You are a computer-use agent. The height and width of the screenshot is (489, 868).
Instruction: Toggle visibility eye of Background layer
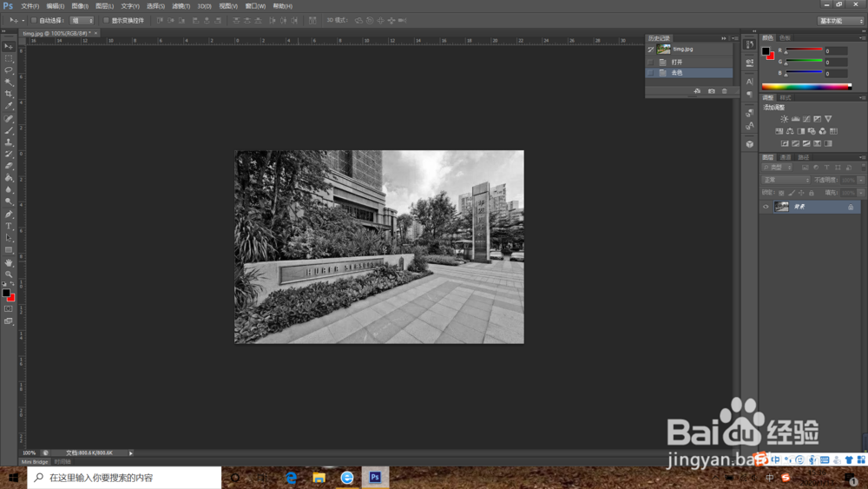click(766, 207)
